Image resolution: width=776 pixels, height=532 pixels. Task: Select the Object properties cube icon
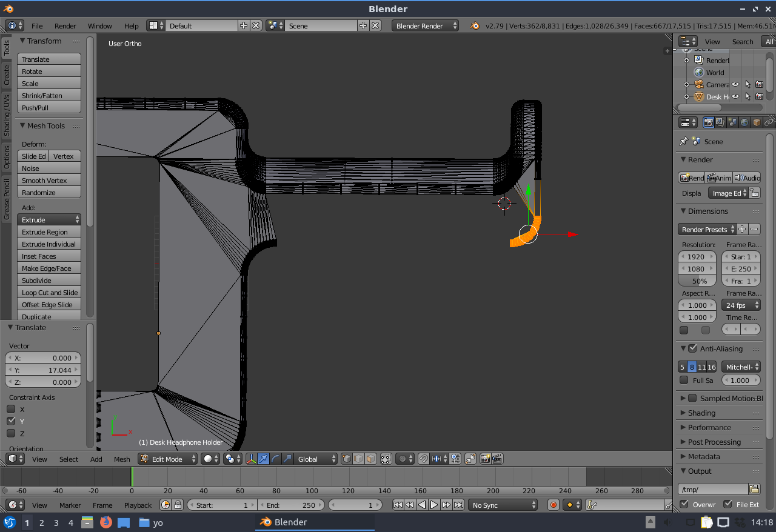coord(757,122)
